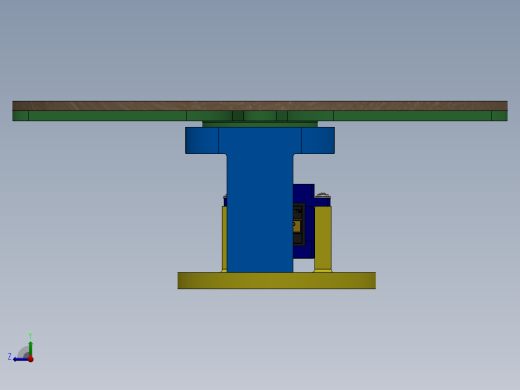Select the left flange of the blue bracket
The height and width of the screenshot is (390, 520).
point(202,140)
